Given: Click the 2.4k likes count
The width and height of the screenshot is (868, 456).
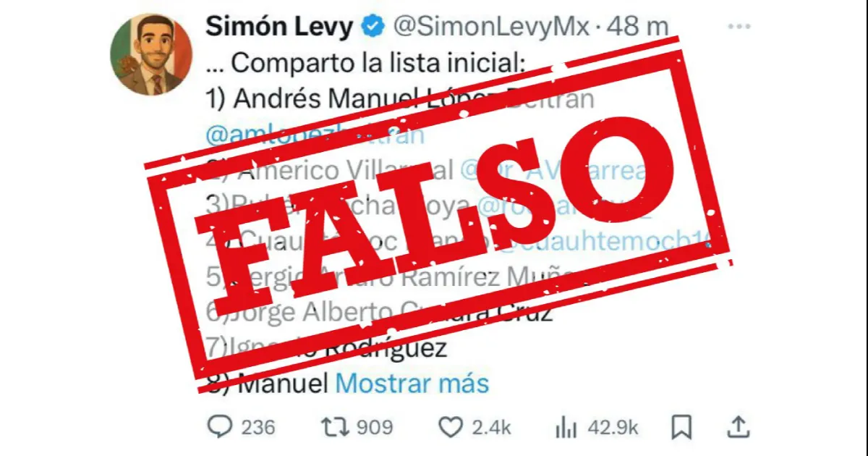Looking at the screenshot, I should point(492,428).
